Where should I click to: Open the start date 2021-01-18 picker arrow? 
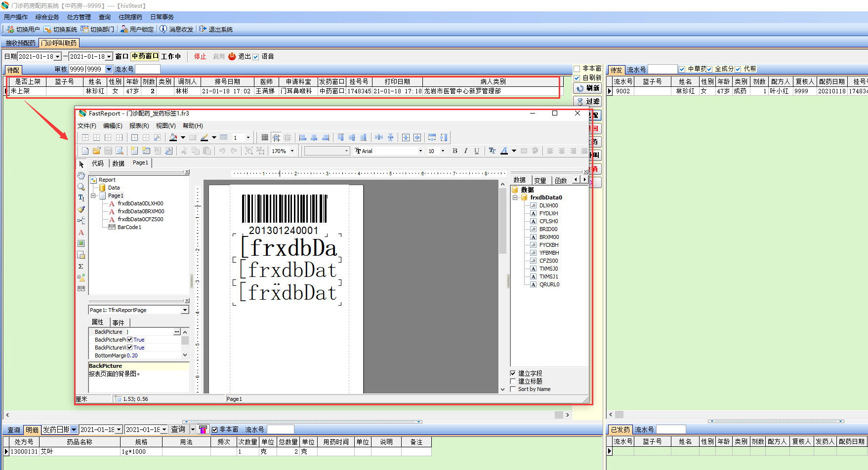(58, 57)
